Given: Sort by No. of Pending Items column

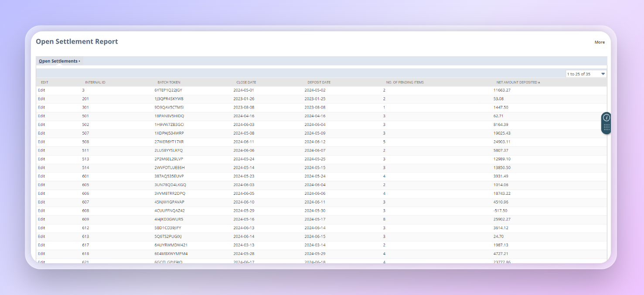Looking at the screenshot, I should [405, 82].
